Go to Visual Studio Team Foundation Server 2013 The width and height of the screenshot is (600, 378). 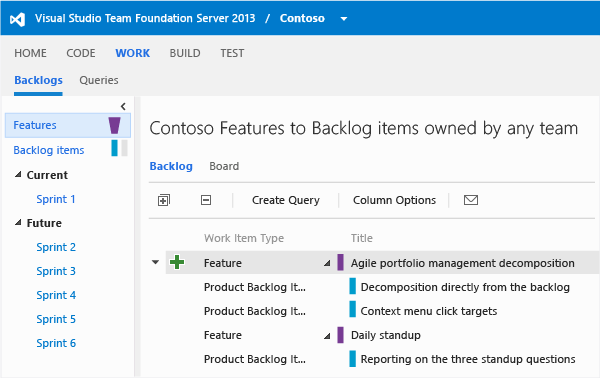145,18
